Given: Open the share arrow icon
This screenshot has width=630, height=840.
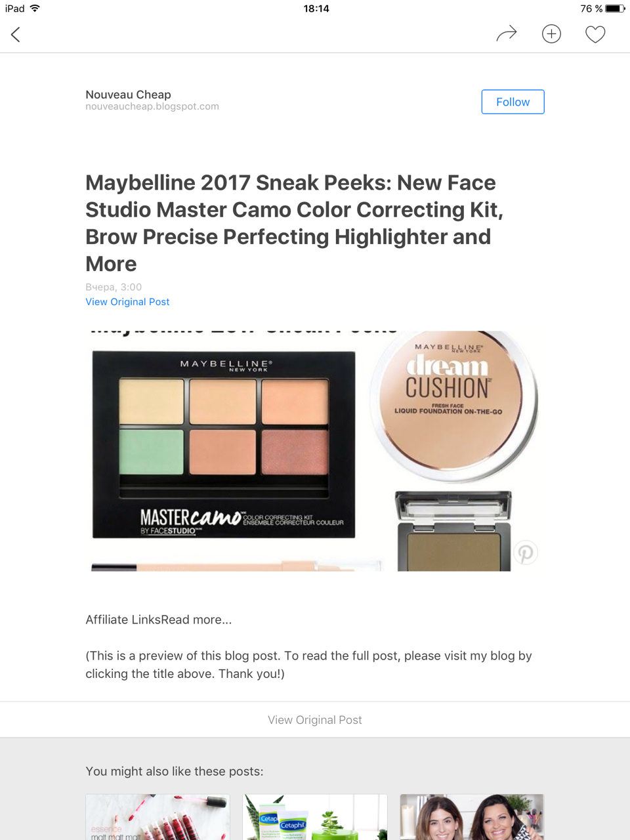Looking at the screenshot, I should (x=506, y=34).
